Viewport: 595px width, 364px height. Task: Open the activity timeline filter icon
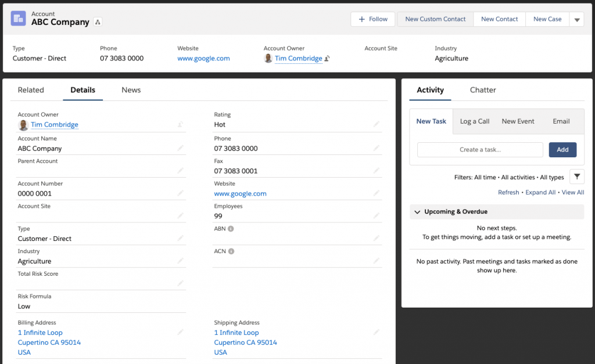click(x=576, y=176)
